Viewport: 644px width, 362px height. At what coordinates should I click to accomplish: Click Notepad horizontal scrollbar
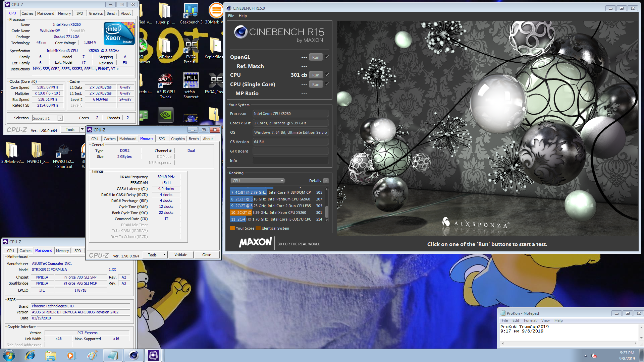tap(569, 343)
